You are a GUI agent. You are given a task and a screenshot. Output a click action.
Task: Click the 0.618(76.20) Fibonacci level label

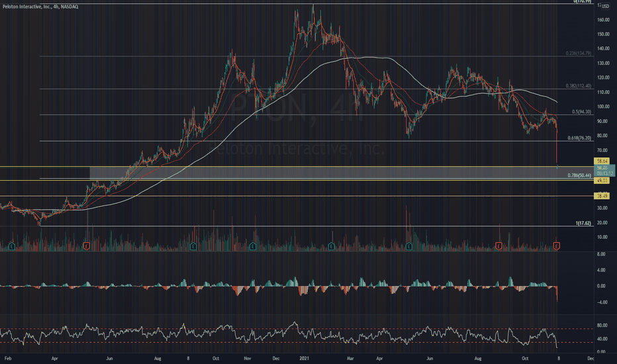580,138
